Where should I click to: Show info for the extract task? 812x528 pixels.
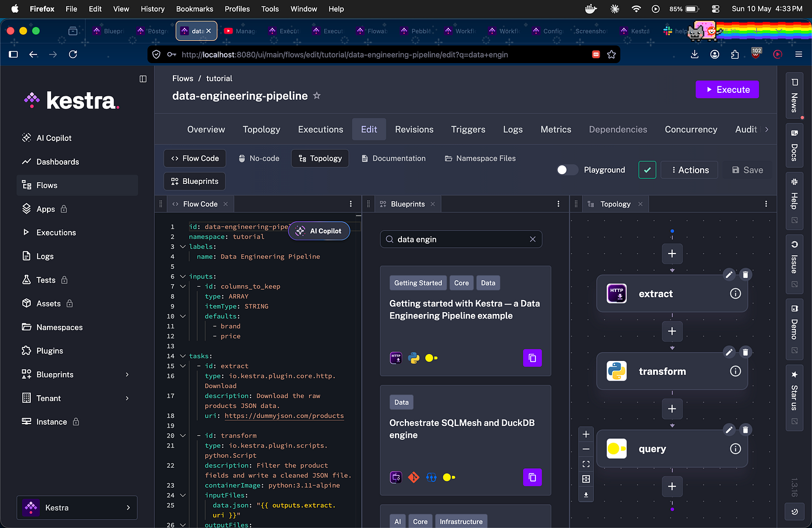(735, 294)
